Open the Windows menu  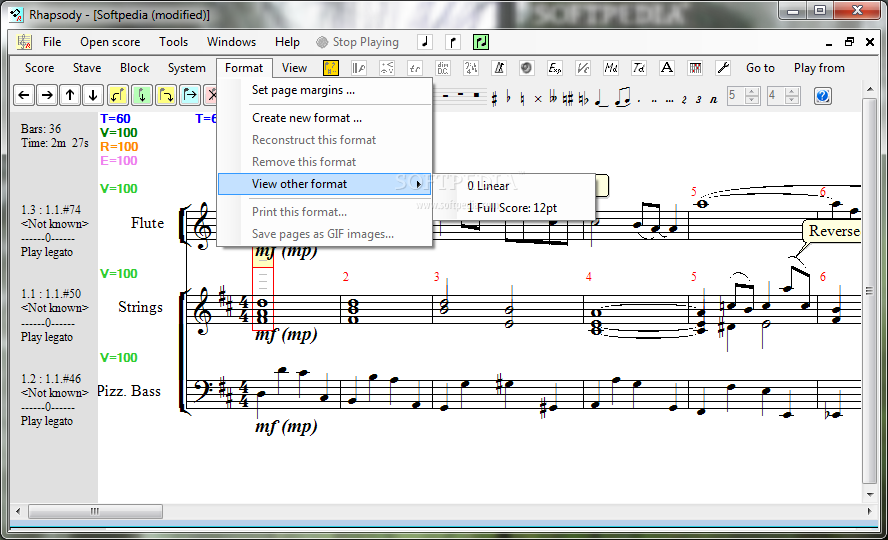[231, 42]
